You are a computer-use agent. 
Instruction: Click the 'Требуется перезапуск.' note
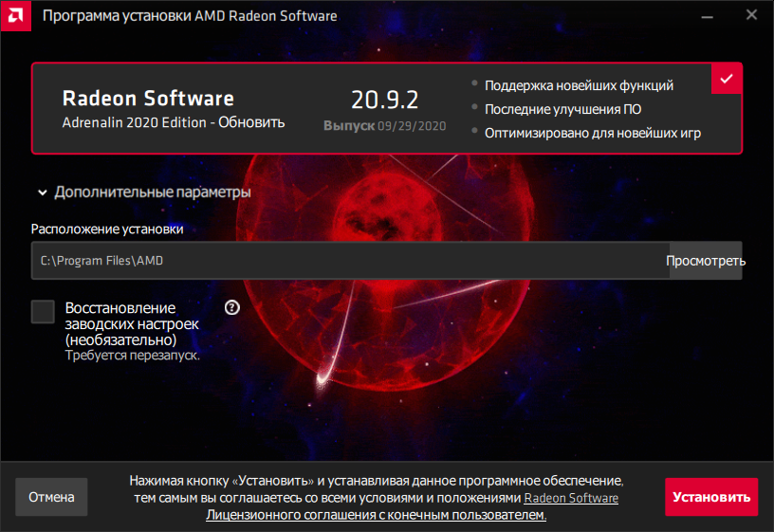[133, 356]
